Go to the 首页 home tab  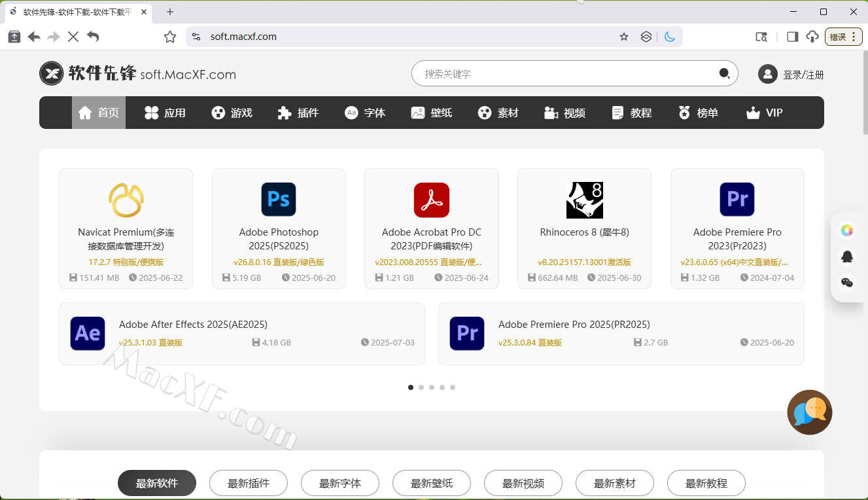point(99,113)
